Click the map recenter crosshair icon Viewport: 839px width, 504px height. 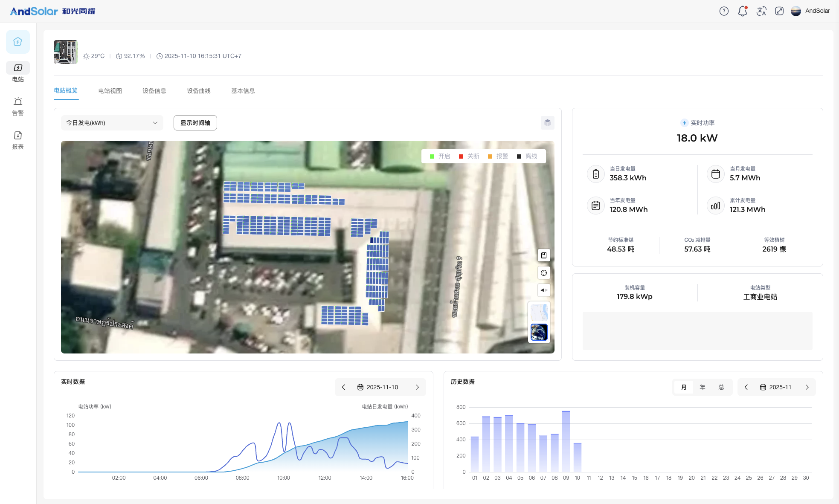click(544, 273)
